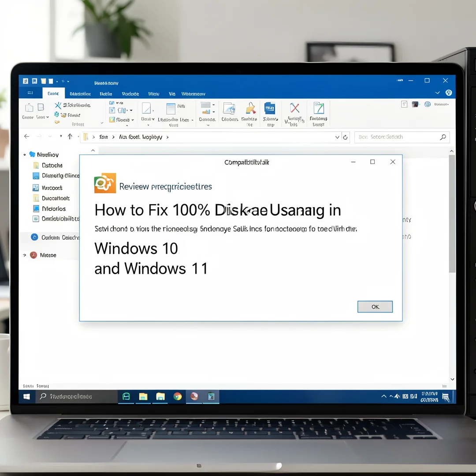Viewport: 476px width, 476px height.
Task: Open the yellow File Explorer taskbar icon
Action: click(143, 397)
